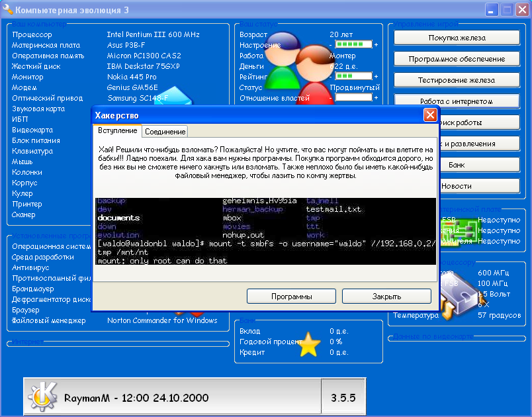Click the 3.5.5 version box

343,398
